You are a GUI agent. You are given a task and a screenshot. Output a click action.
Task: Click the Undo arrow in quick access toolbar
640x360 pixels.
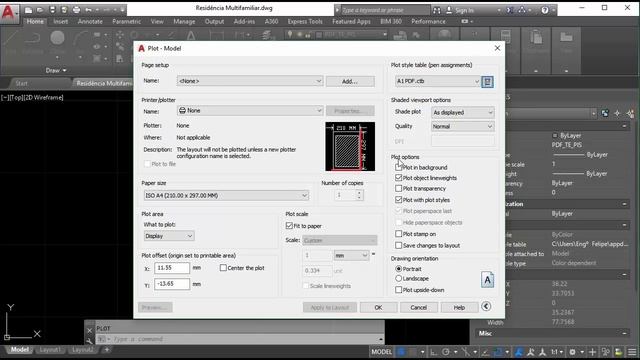[88, 10]
